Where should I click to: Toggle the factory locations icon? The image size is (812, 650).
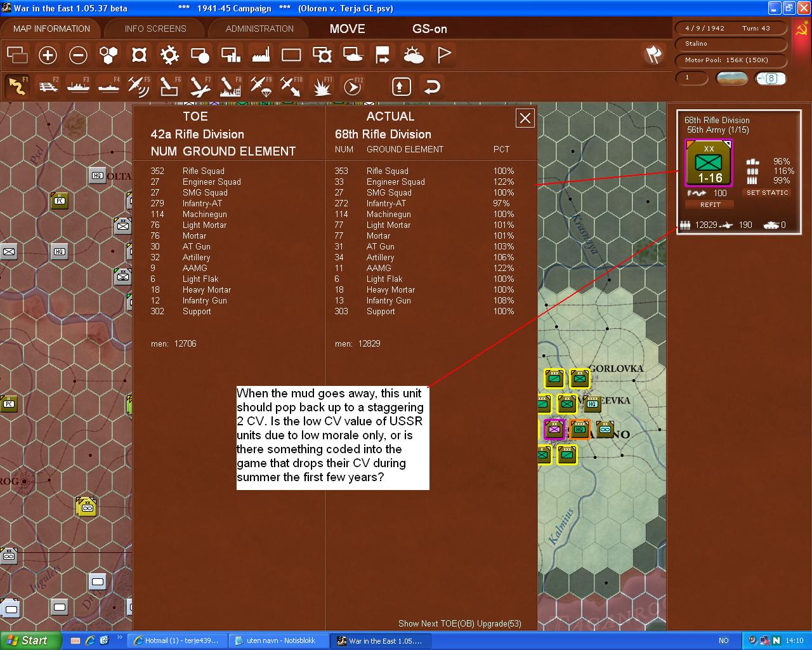tap(261, 55)
